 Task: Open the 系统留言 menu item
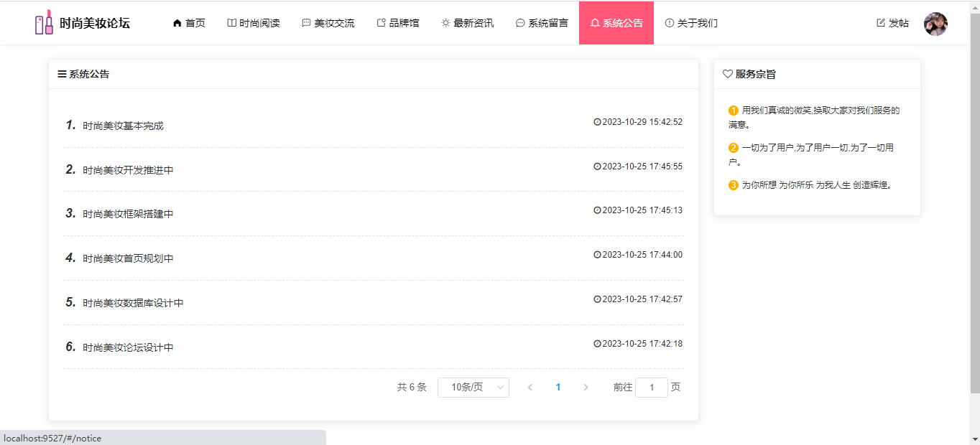[542, 23]
